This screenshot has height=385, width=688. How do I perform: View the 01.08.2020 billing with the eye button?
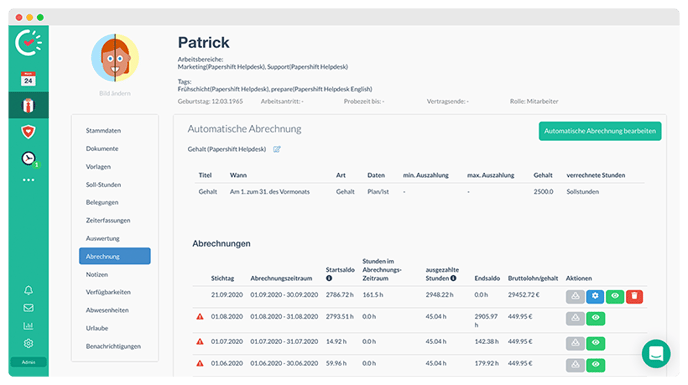click(x=595, y=318)
